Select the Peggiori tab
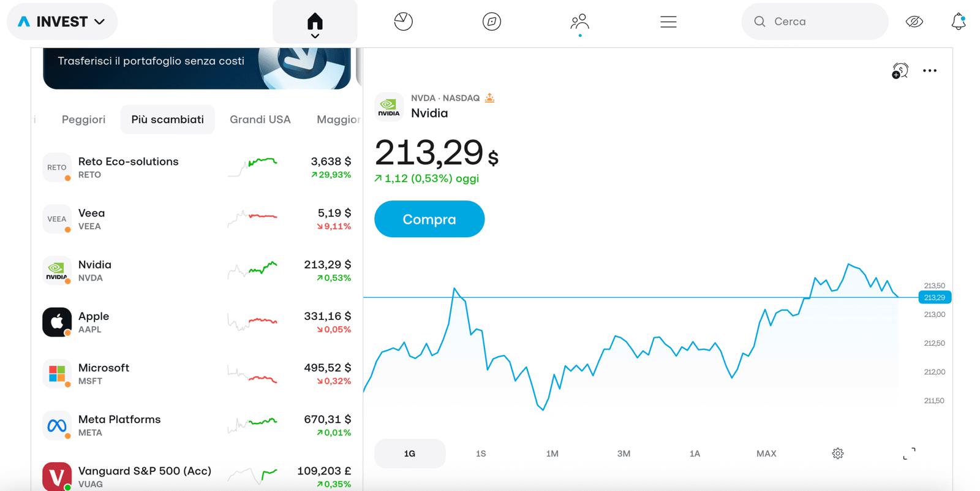The height and width of the screenshot is (491, 980). [83, 119]
